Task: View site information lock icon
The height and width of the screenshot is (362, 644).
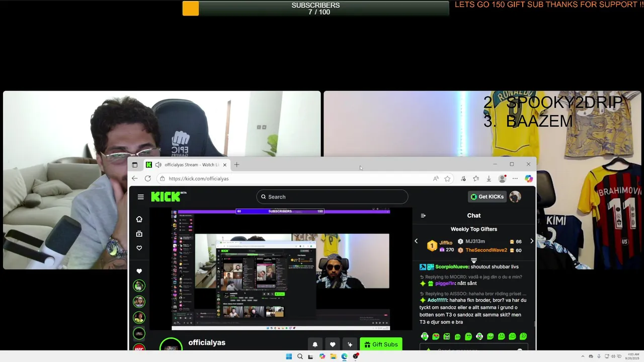Action: tap(162, 178)
